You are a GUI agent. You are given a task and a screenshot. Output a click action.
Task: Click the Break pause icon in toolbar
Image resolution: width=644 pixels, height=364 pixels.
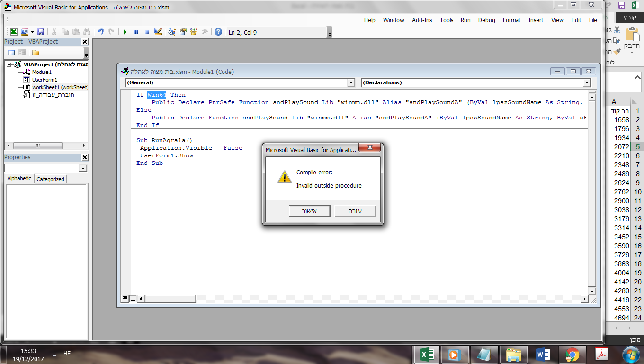point(136,32)
